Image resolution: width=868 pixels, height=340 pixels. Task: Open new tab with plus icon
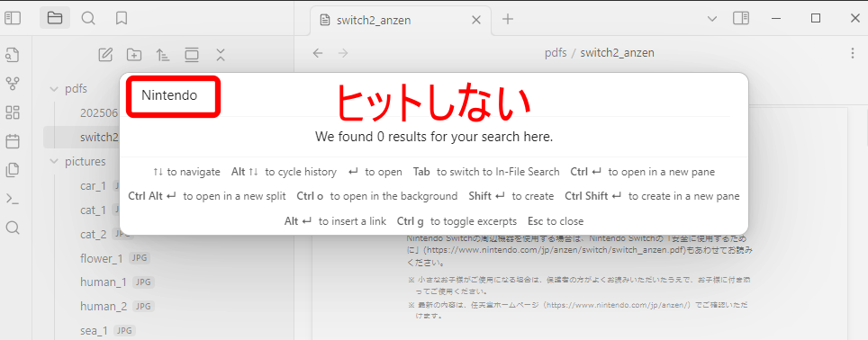coord(508,19)
